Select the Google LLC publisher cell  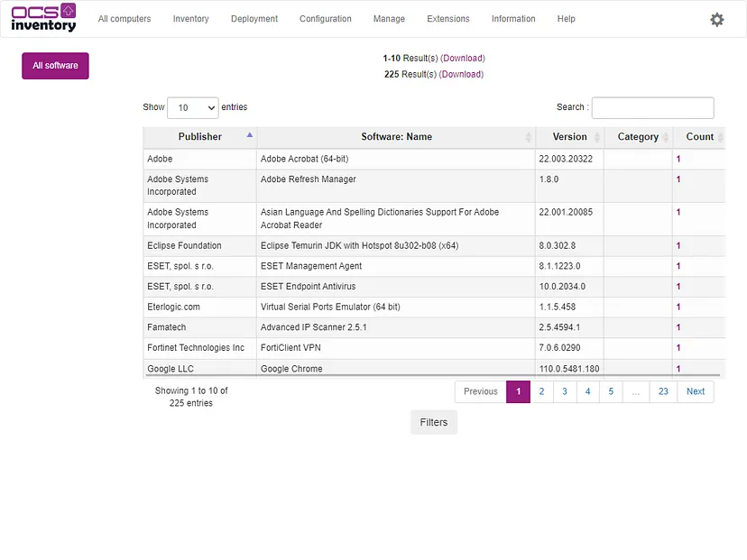tap(199, 369)
